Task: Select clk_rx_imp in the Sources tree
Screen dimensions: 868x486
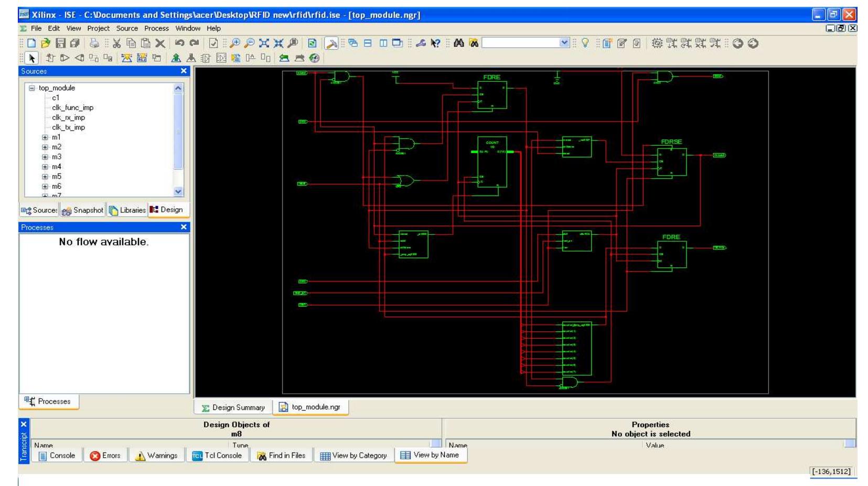Action: [69, 117]
